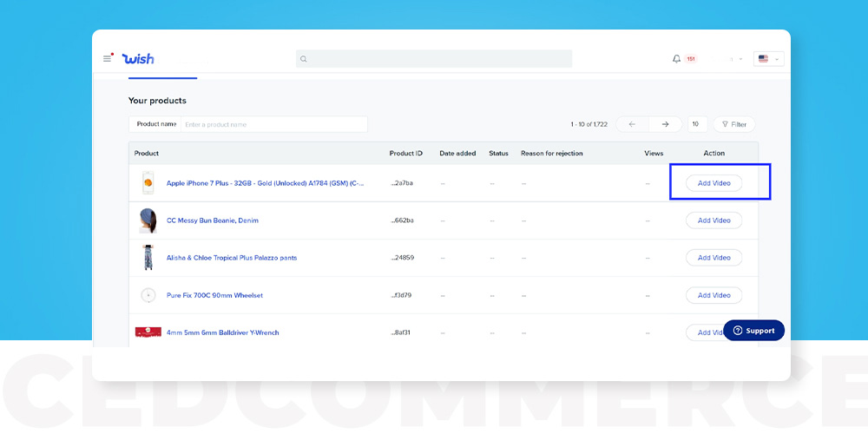
Task: Click product ID ...f3d79
Action: click(402, 295)
